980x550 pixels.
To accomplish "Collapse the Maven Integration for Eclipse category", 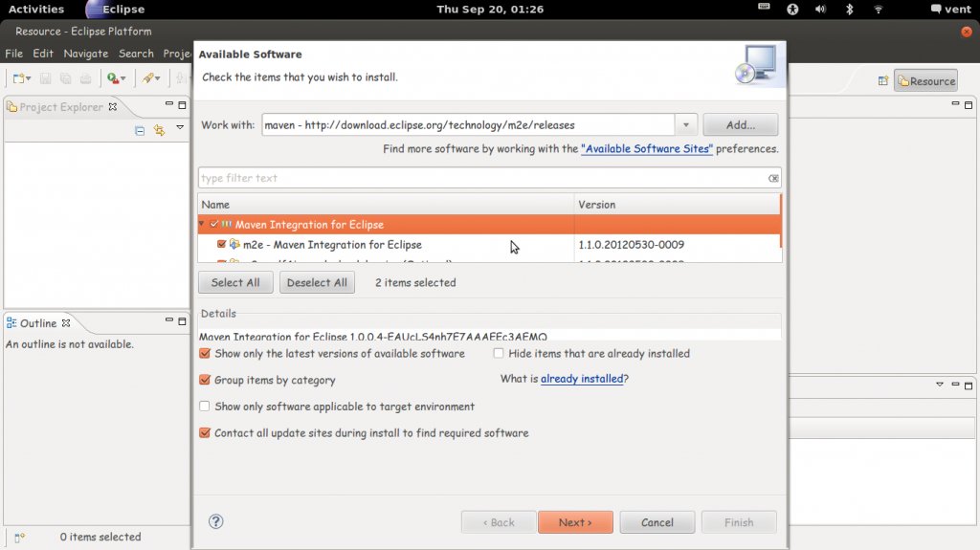I will (202, 224).
